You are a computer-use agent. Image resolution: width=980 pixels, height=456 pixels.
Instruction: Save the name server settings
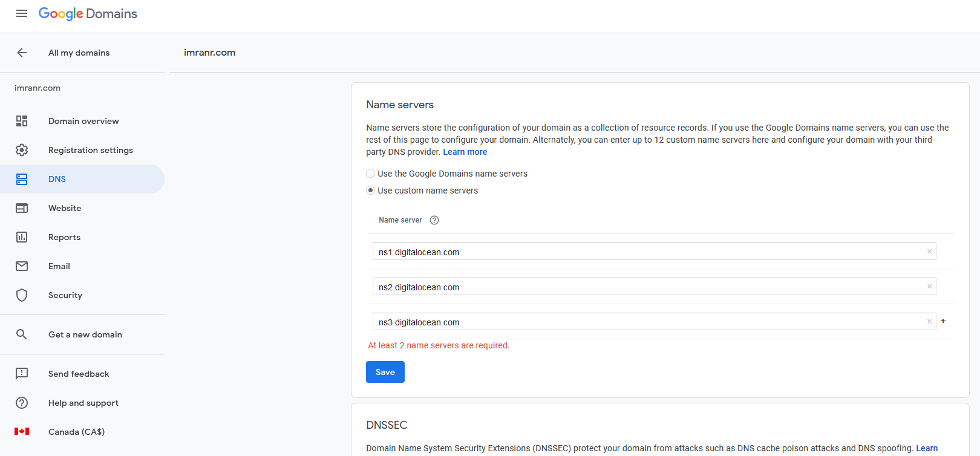[385, 372]
